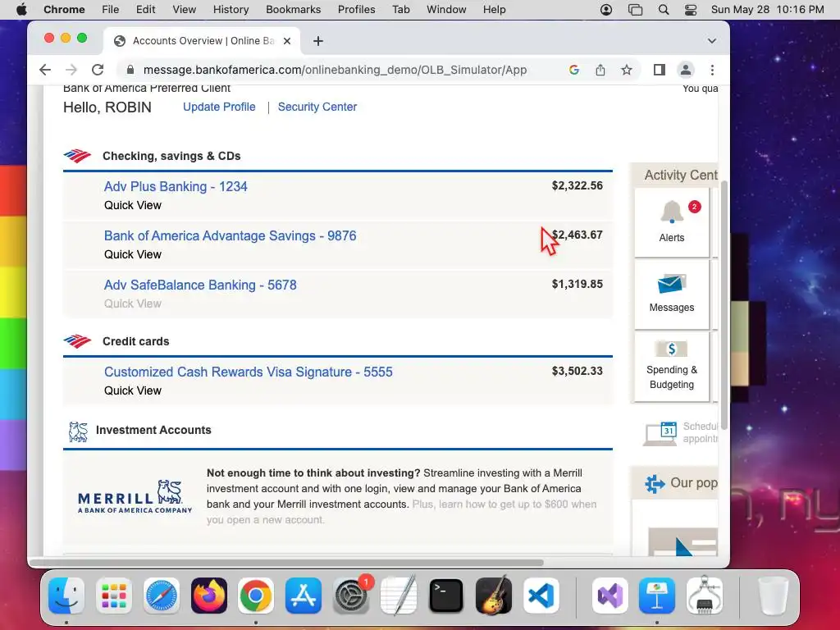Open the History menu

click(231, 10)
